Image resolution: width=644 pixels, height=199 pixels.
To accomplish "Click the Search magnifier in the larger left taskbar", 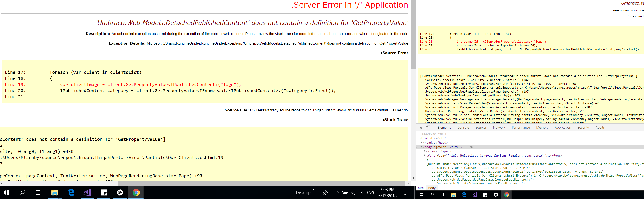I will click(23, 192).
